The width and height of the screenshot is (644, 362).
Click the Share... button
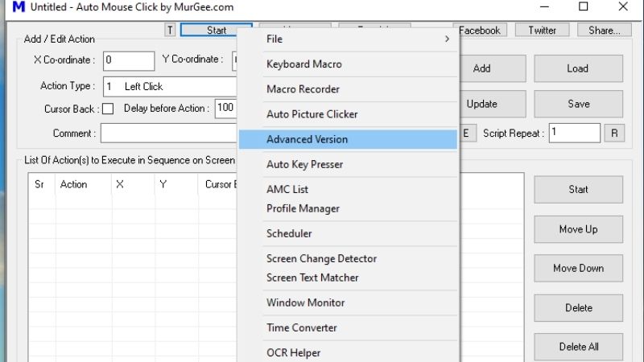(x=605, y=30)
